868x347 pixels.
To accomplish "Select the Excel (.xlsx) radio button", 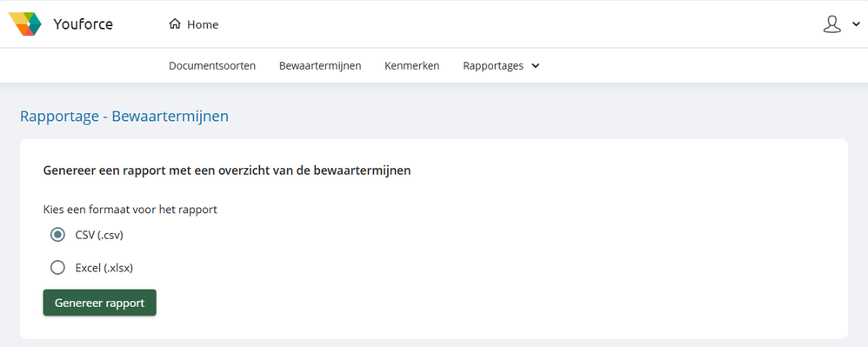I will pyautogui.click(x=57, y=268).
